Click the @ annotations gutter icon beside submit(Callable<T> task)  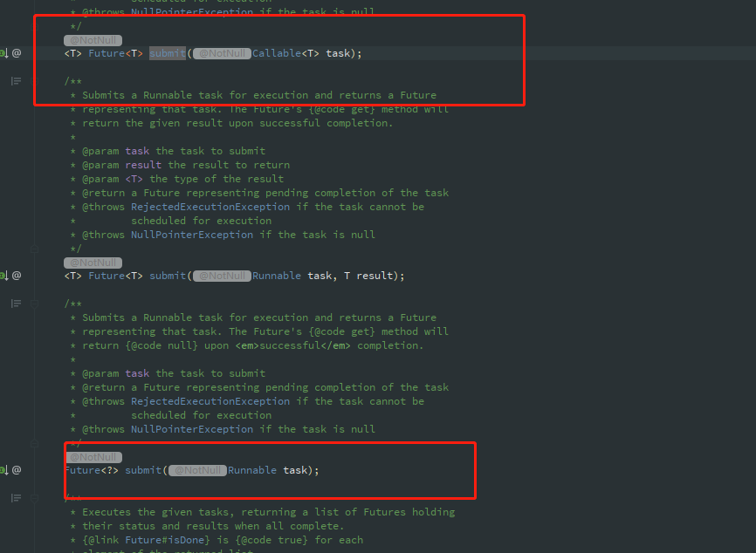click(17, 53)
